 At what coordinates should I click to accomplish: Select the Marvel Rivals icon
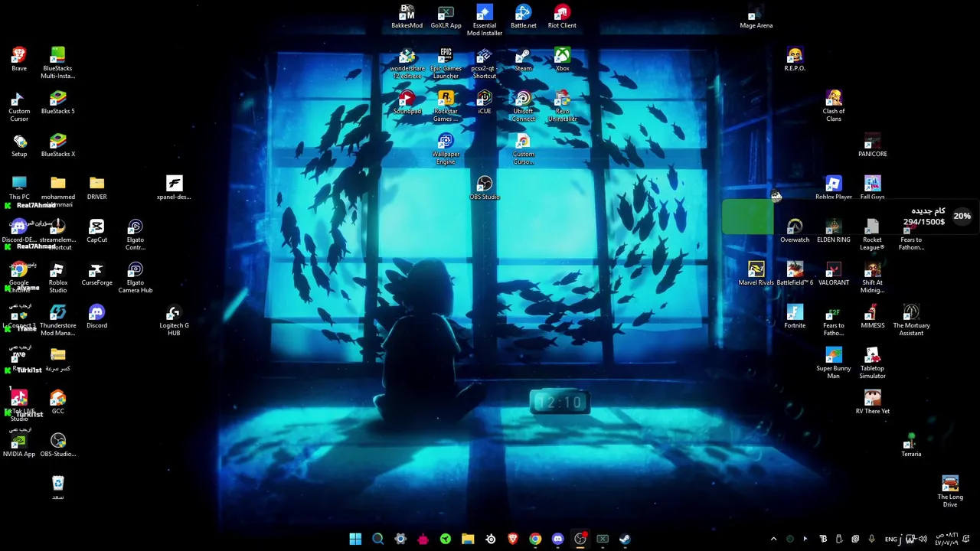(x=756, y=274)
